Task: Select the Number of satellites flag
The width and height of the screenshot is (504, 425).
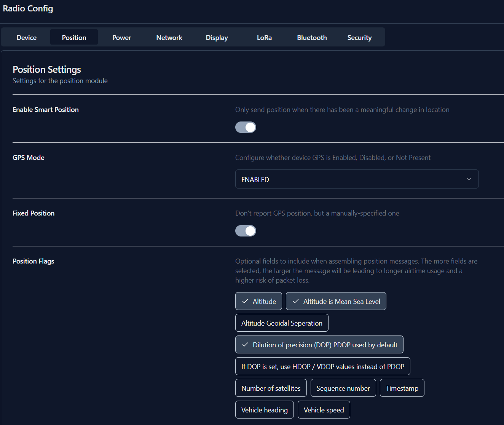Action: 271,388
